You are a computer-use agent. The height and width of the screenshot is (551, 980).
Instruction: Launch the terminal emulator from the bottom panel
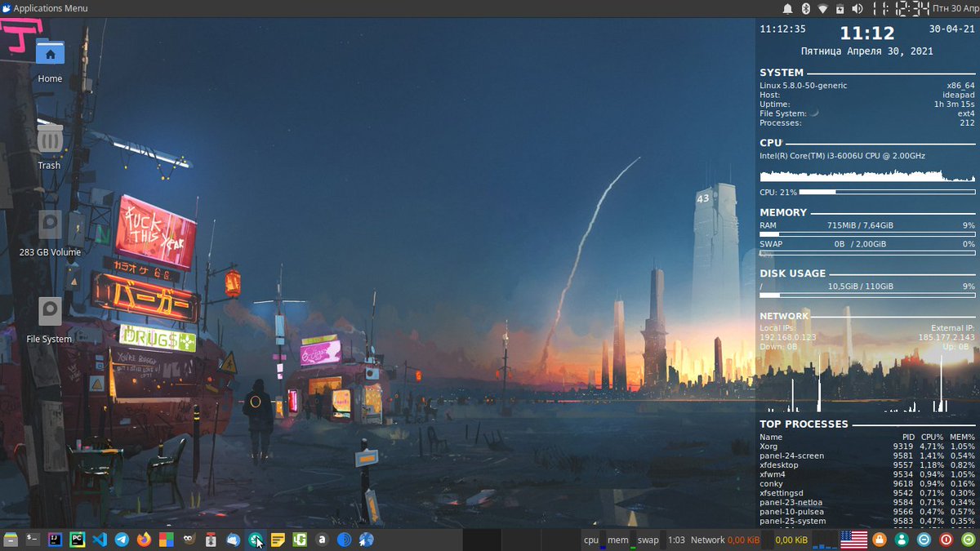33,540
